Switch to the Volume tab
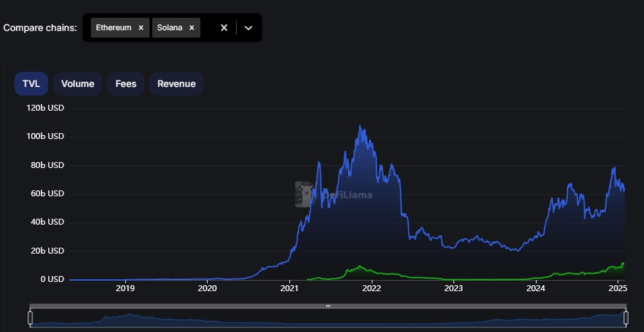Image resolution: width=644 pixels, height=332 pixels. (78, 84)
